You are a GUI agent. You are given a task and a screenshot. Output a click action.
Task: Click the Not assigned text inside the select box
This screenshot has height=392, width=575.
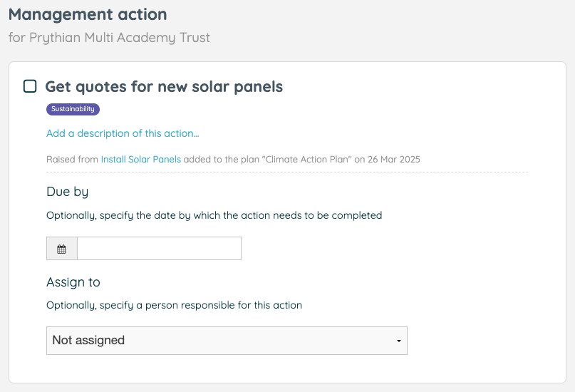click(88, 340)
